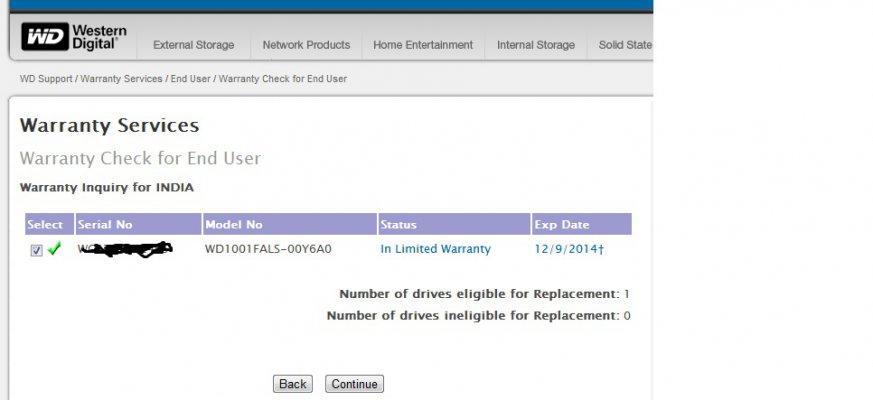
Task: Click the eligible for Replacement count line
Action: (x=484, y=294)
